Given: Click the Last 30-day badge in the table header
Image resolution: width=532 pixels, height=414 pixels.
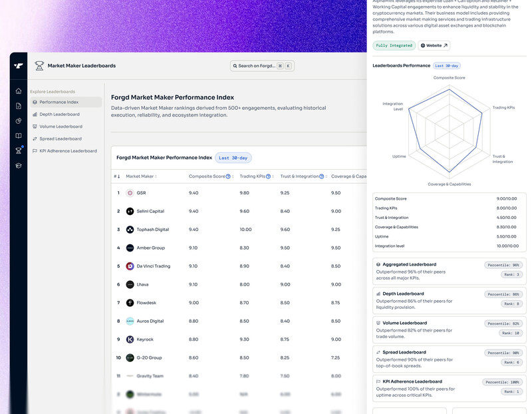Looking at the screenshot, I should 233,158.
